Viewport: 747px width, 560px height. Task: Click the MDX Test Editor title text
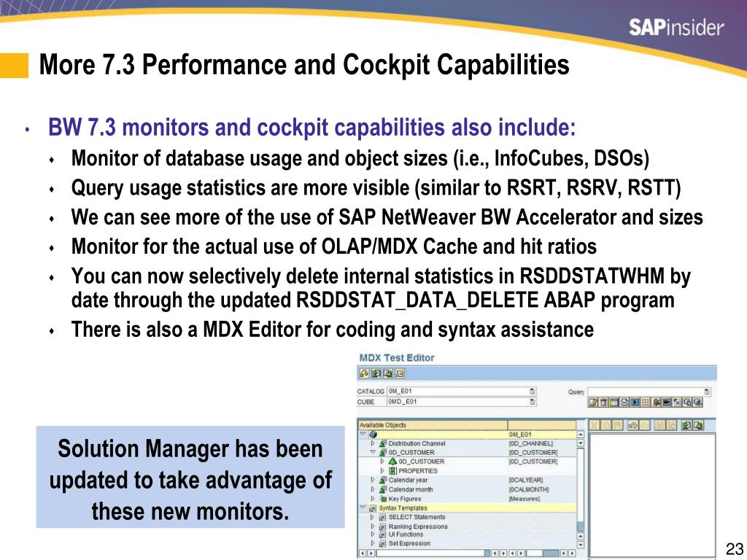(397, 357)
